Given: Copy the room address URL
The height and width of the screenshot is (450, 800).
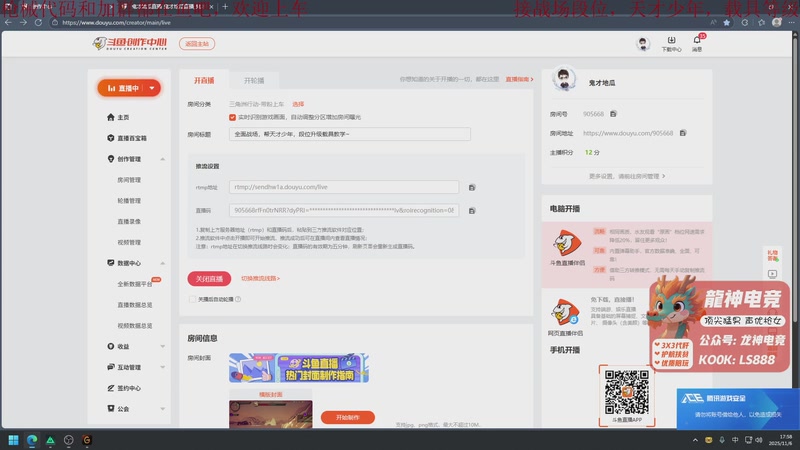Looking at the screenshot, I should click(683, 133).
